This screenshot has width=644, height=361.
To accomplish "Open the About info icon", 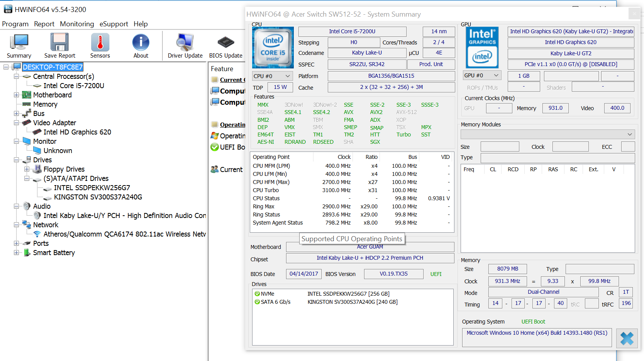I will [141, 42].
